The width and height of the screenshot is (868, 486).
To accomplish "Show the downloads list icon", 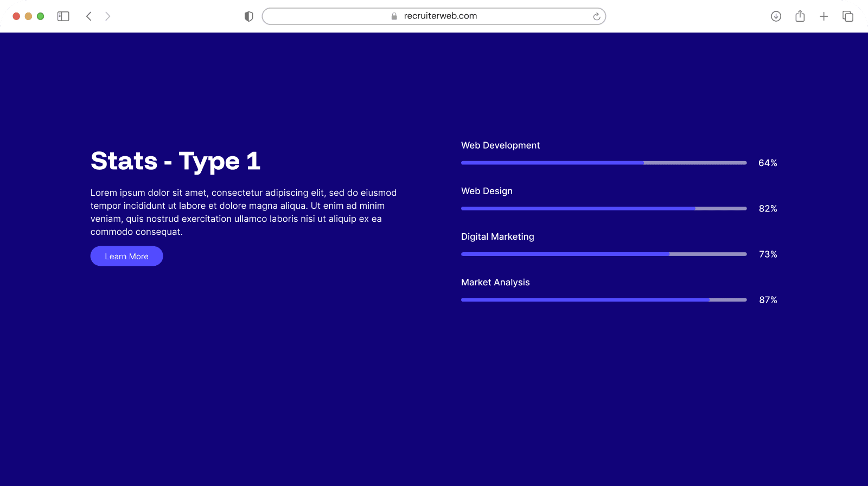I will point(776,16).
